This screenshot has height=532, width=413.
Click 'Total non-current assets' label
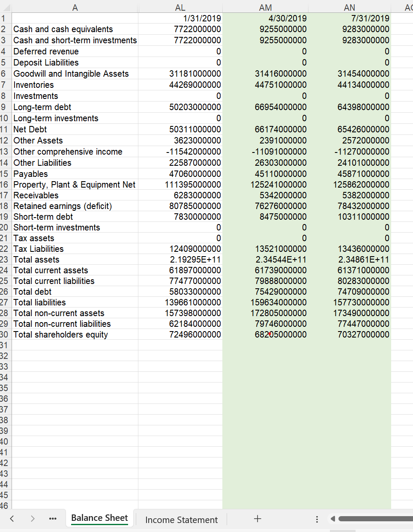click(59, 313)
